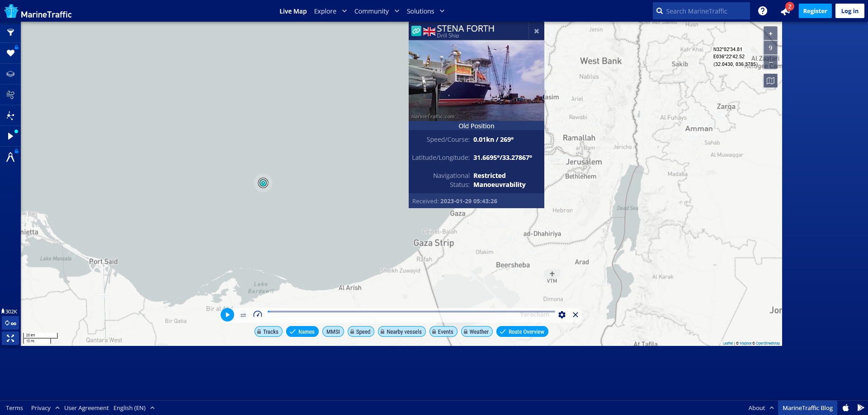This screenshot has width=868, height=415.
Task: Toggle the locked Tracks option
Action: pyautogui.click(x=269, y=331)
